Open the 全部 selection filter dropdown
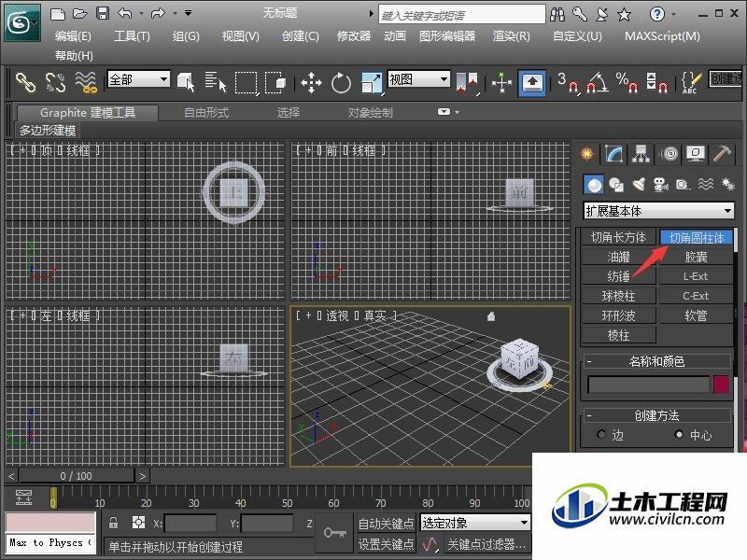Viewport: 747px width, 560px height. click(138, 79)
